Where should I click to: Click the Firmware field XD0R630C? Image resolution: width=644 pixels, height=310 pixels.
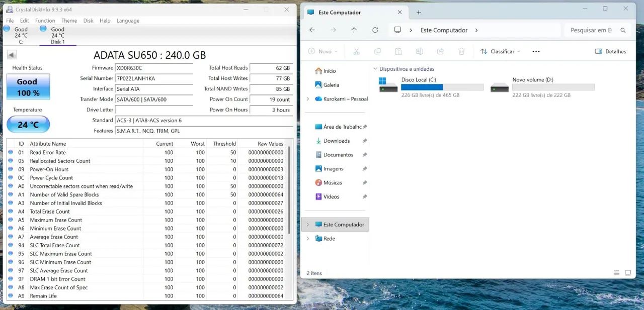tap(154, 68)
